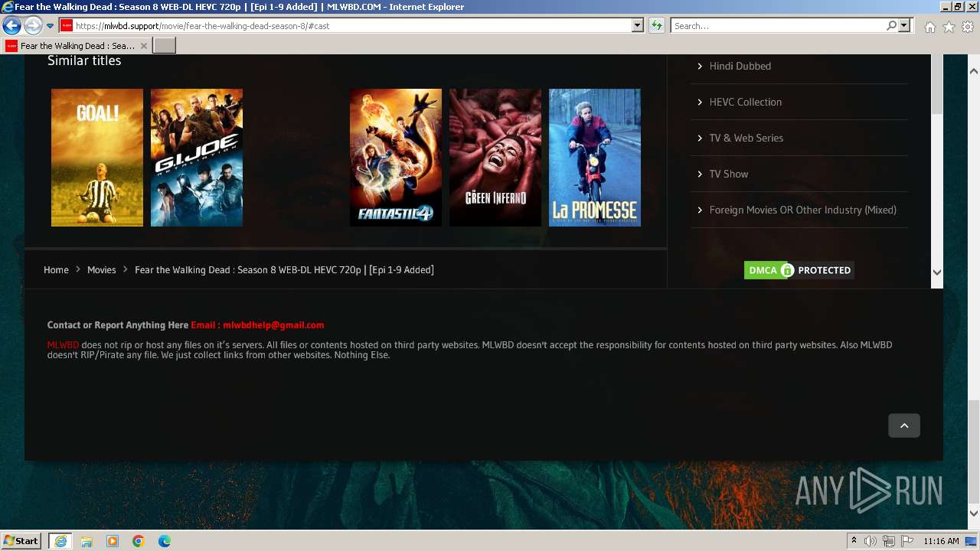Click the inner scrollbar down arrow
980x551 pixels.
[x=937, y=272]
